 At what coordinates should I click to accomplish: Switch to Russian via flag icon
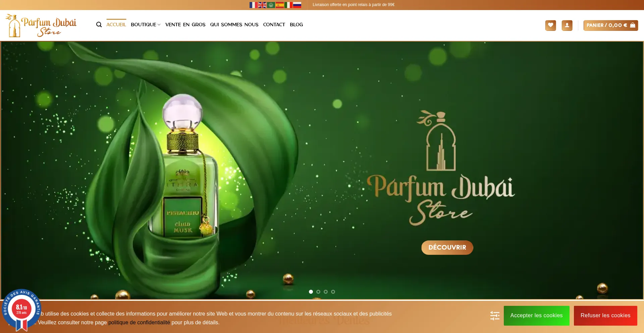(x=297, y=5)
